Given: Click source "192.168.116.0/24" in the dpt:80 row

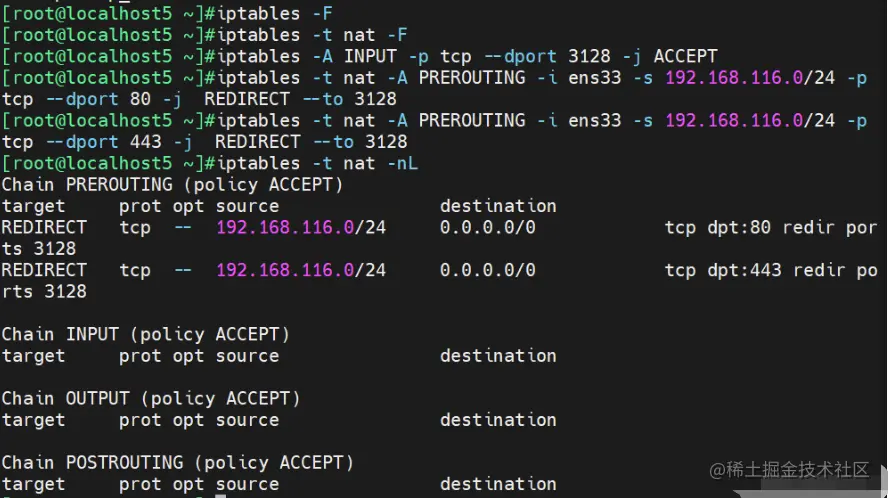Looking at the screenshot, I should (301, 228).
